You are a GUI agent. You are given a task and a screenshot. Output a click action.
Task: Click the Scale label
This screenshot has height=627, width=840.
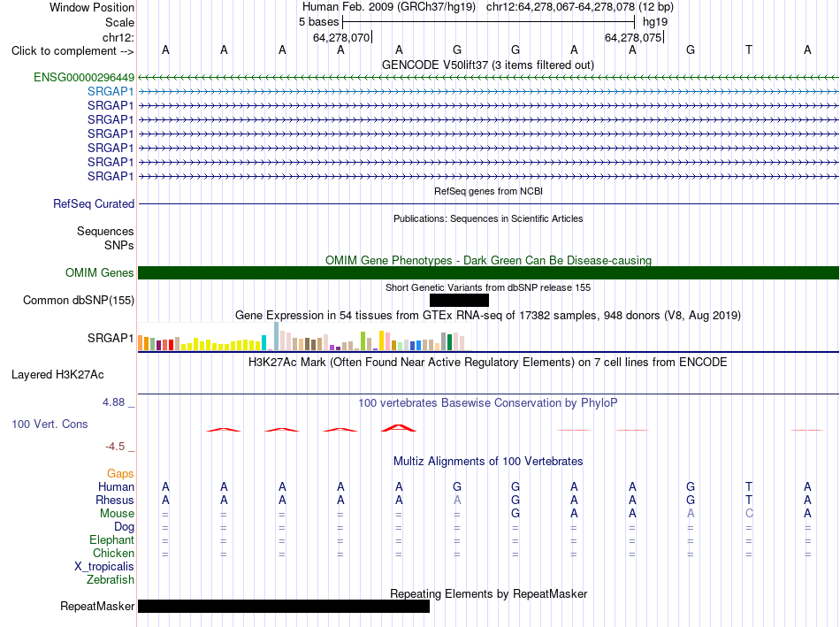(120, 22)
